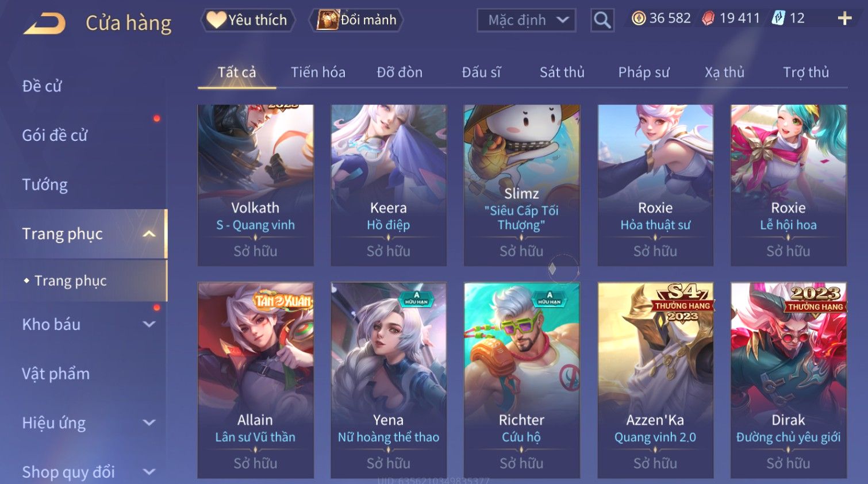Collapse the Trang phục sidebar section
Screen dimensions: 868x484
click(149, 234)
